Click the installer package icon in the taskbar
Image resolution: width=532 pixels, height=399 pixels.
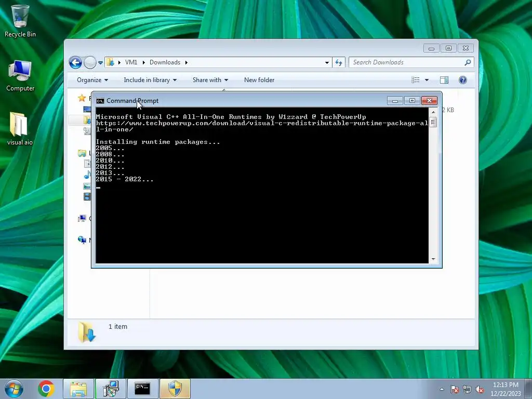coord(111,389)
